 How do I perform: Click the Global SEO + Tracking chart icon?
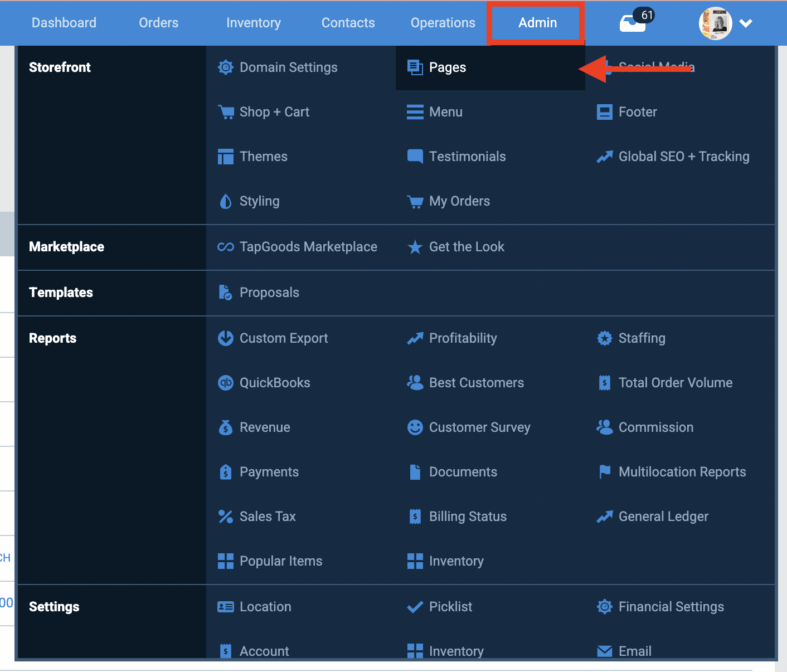605,157
